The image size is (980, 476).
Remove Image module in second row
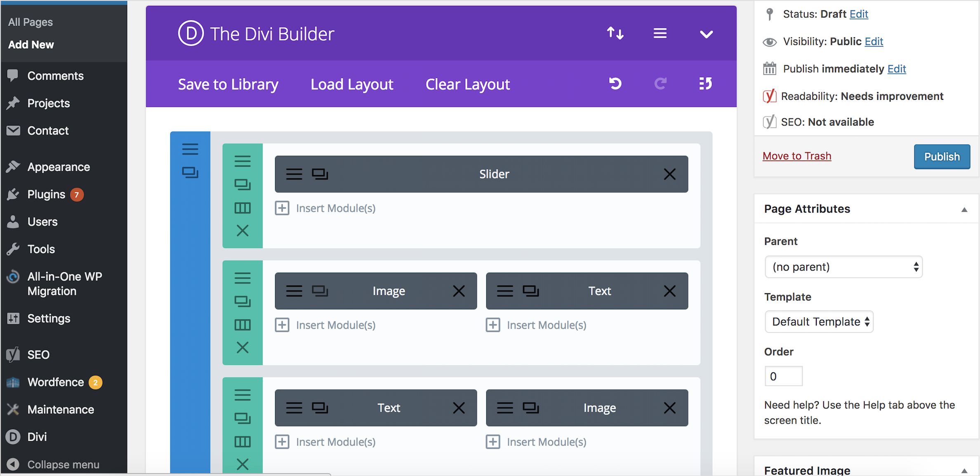pyautogui.click(x=459, y=291)
